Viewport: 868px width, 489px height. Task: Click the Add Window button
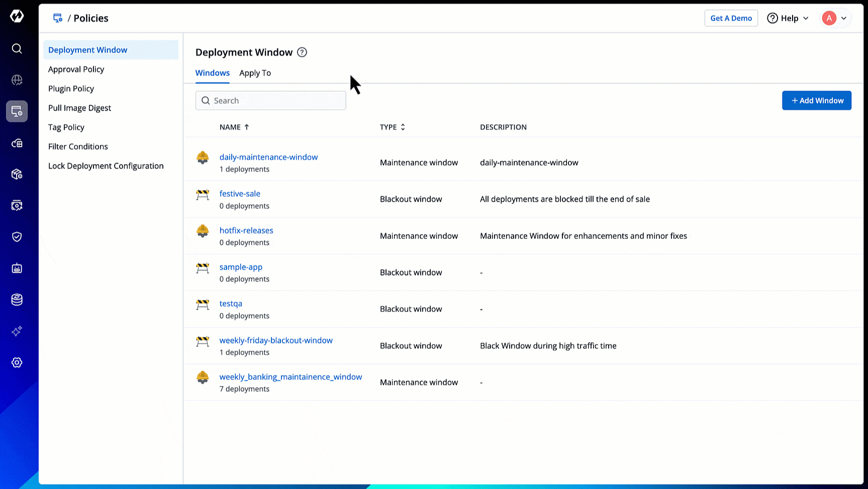[x=816, y=101]
